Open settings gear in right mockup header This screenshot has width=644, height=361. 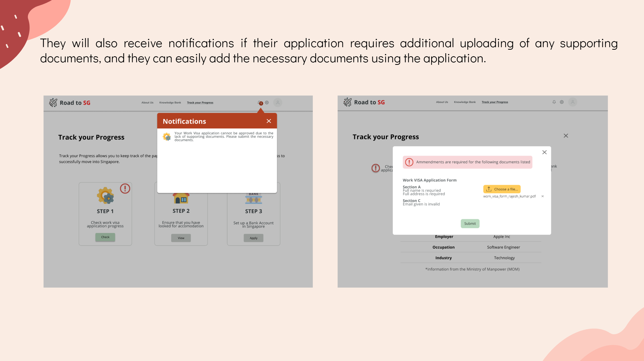point(562,102)
